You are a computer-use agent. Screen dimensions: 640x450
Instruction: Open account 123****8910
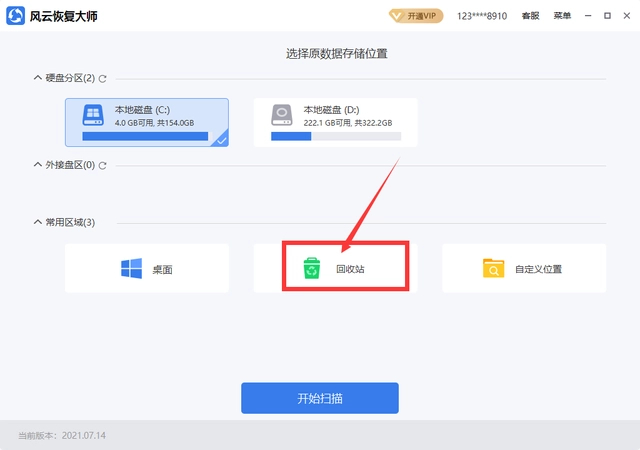482,16
